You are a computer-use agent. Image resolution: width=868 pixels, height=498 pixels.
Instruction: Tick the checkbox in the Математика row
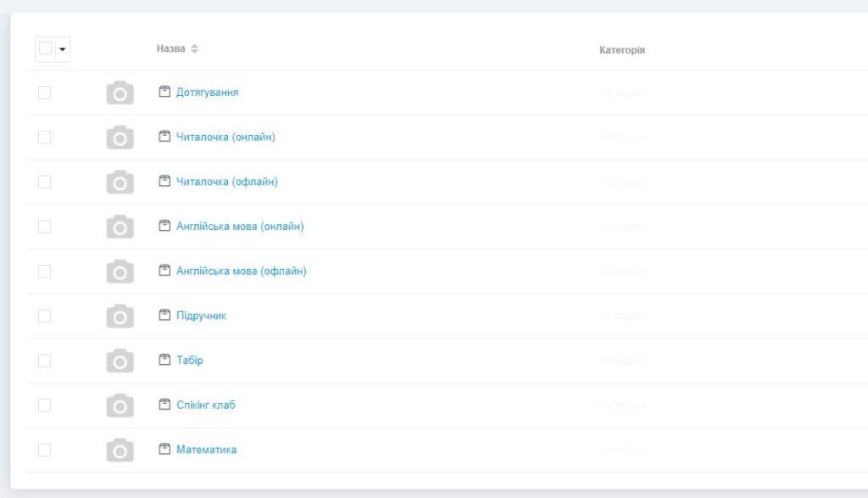[44, 450]
